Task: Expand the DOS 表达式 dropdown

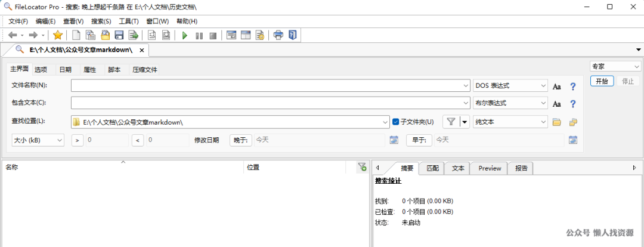Action: click(x=543, y=86)
